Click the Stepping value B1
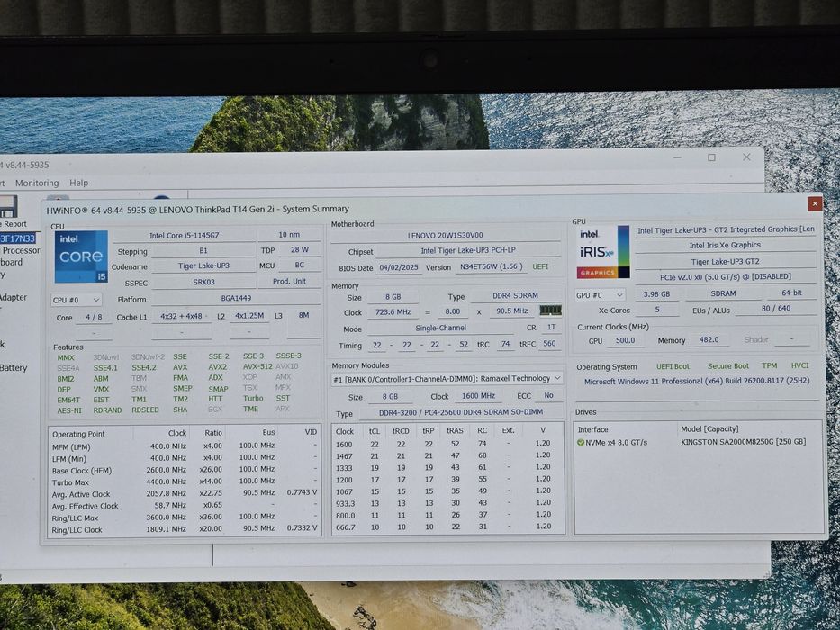Viewport: 840px width, 630px height. 203,251
